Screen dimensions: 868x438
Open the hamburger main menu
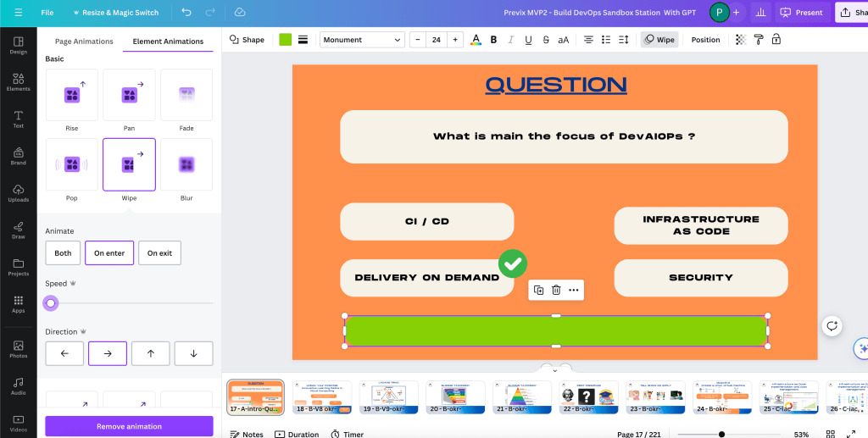click(x=19, y=12)
